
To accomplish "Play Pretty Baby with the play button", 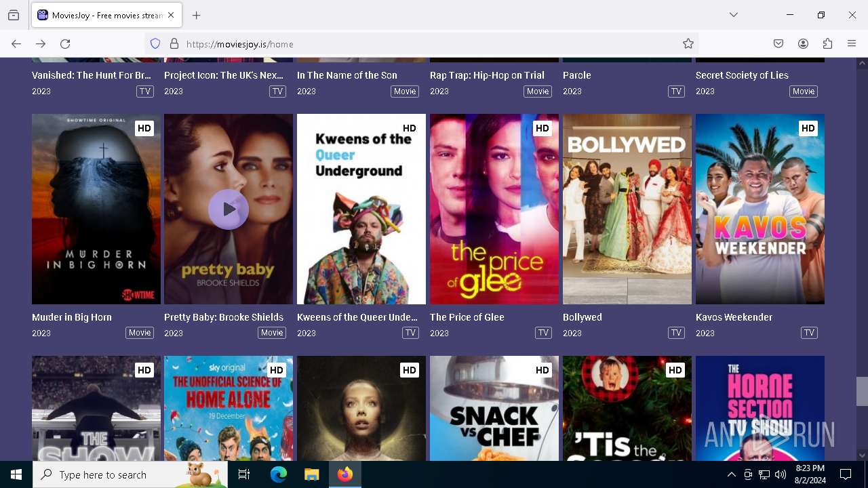I will (229, 209).
